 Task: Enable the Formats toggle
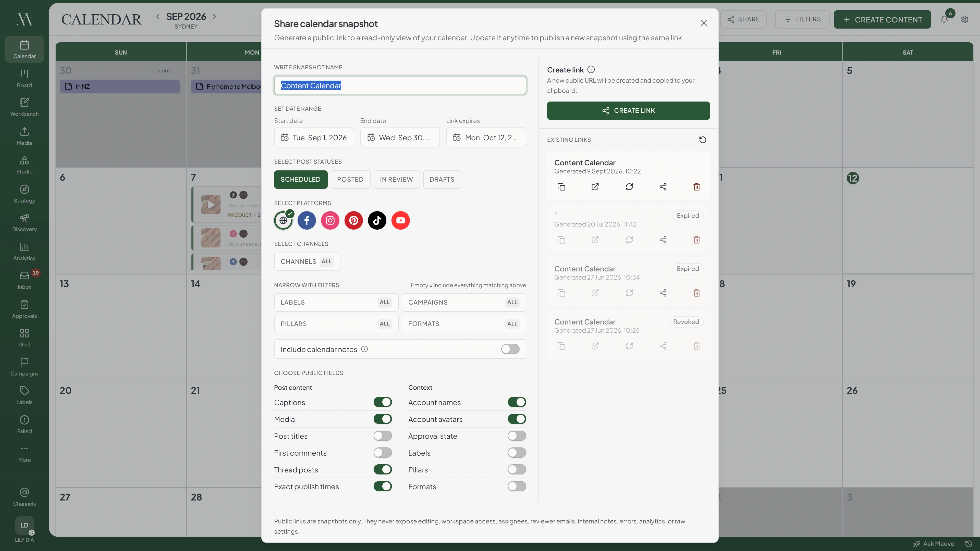pos(517,486)
